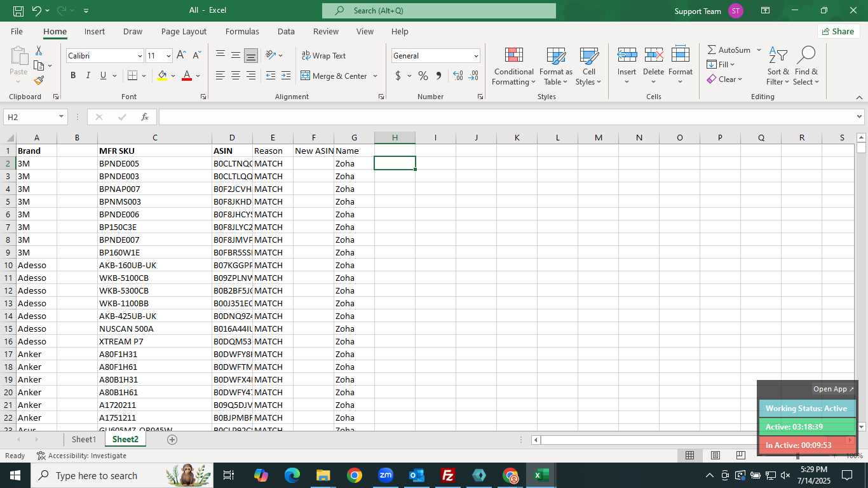Open the Format cells menu
868x488 pixels.
[x=681, y=66]
